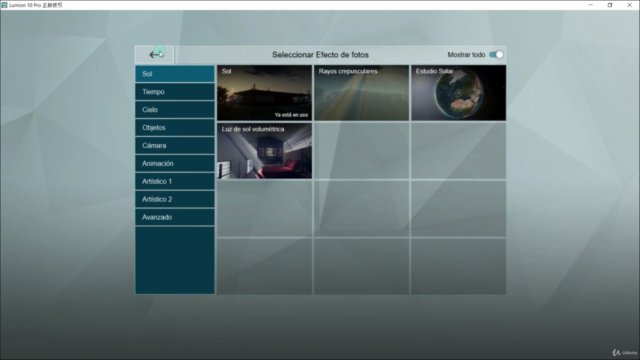
Task: Choose the Sol effect thumbnail
Action: coord(264,93)
